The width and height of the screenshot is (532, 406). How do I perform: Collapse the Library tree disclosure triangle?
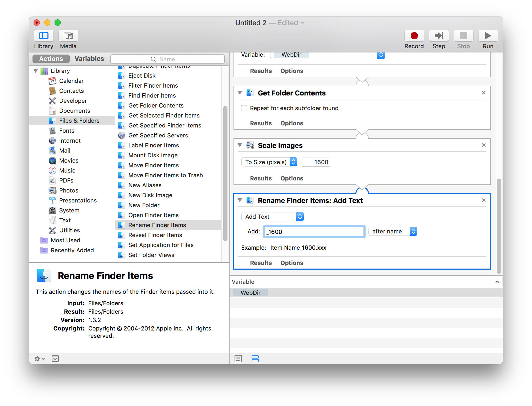(x=36, y=71)
